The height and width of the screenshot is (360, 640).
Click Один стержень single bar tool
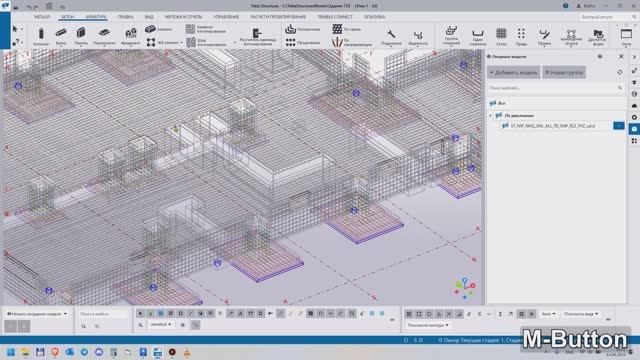coord(478,36)
